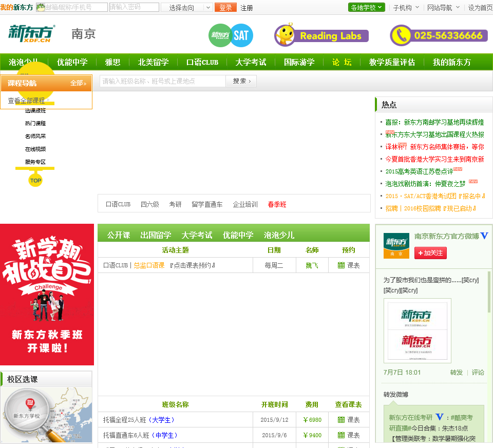493x448 pixels.
Task: Open 教学质量评估 navigation item
Action: [x=392, y=62]
